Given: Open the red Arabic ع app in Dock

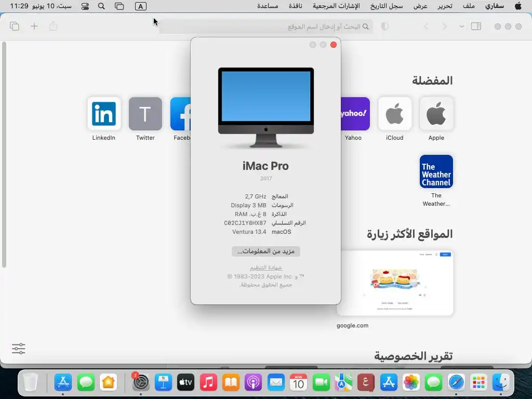Looking at the screenshot, I should coord(366,382).
